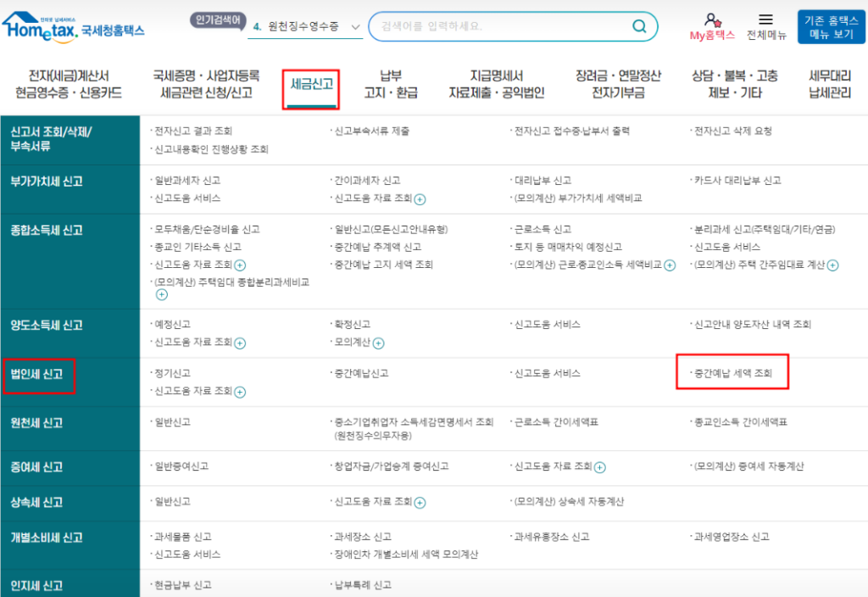Screen dimensions: 868x597
Task: Select 부가가치세 신고 side category
Action: 70,189
